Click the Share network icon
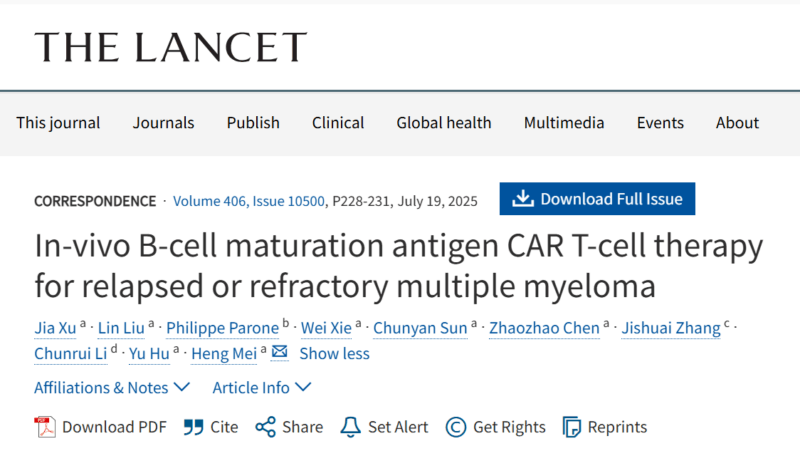800x451 pixels. pos(265,427)
